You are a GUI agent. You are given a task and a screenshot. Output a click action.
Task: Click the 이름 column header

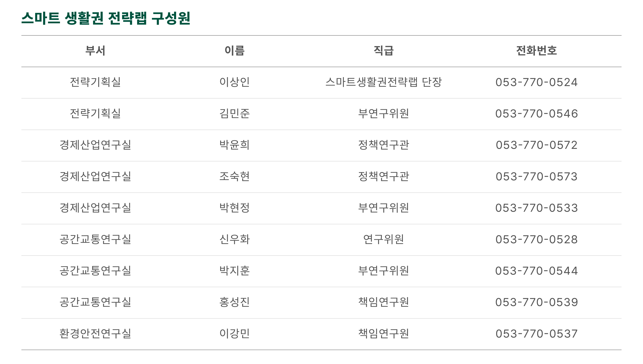pyautogui.click(x=235, y=51)
